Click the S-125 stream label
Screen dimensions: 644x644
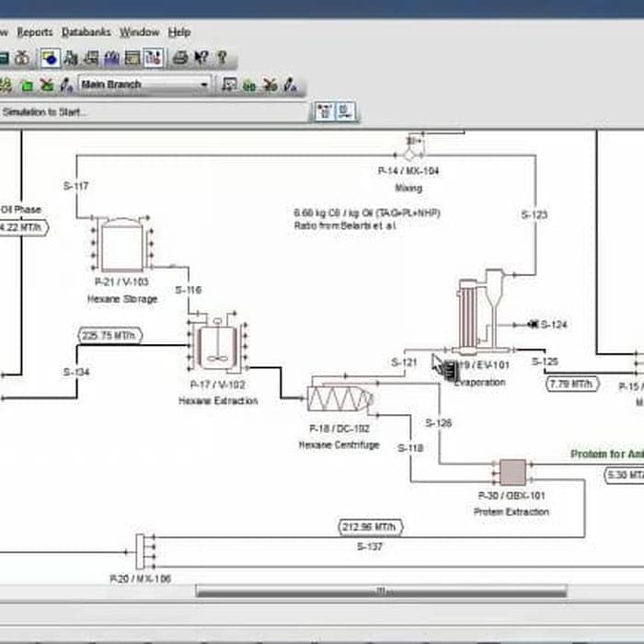(545, 362)
